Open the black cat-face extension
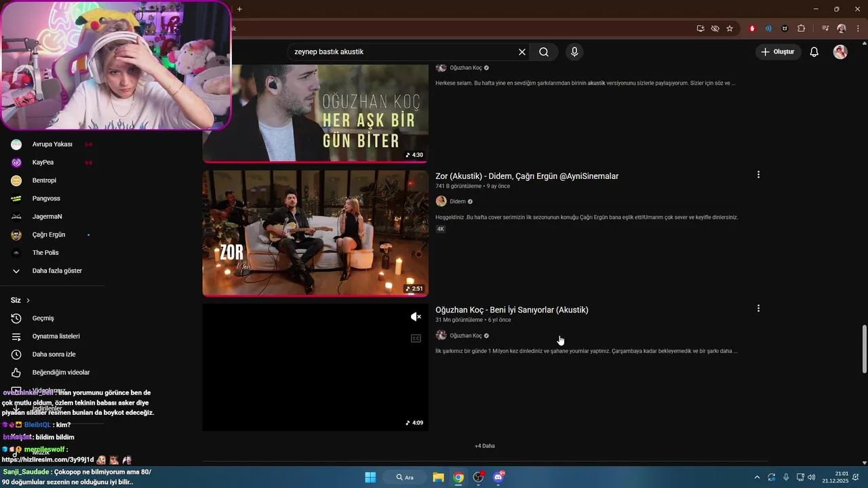This screenshot has height=488, width=868. pyautogui.click(x=785, y=28)
